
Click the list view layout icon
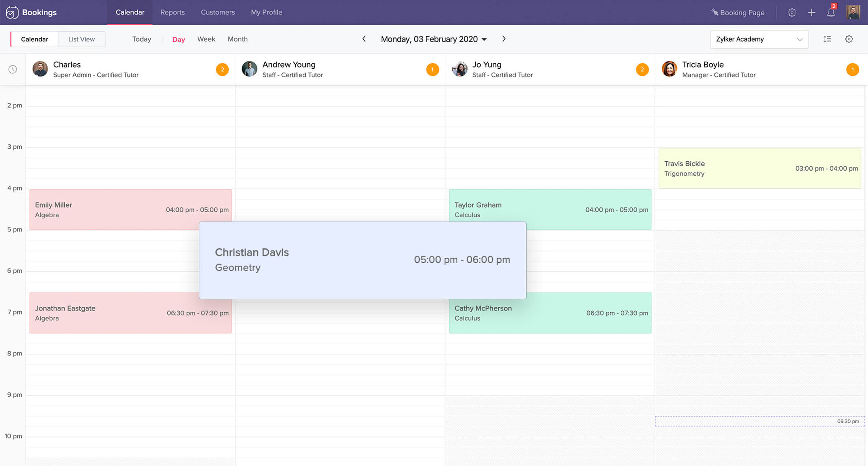[x=827, y=38]
